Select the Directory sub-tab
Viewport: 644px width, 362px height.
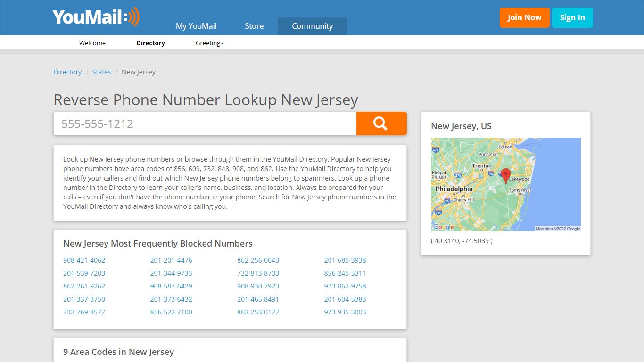[150, 43]
